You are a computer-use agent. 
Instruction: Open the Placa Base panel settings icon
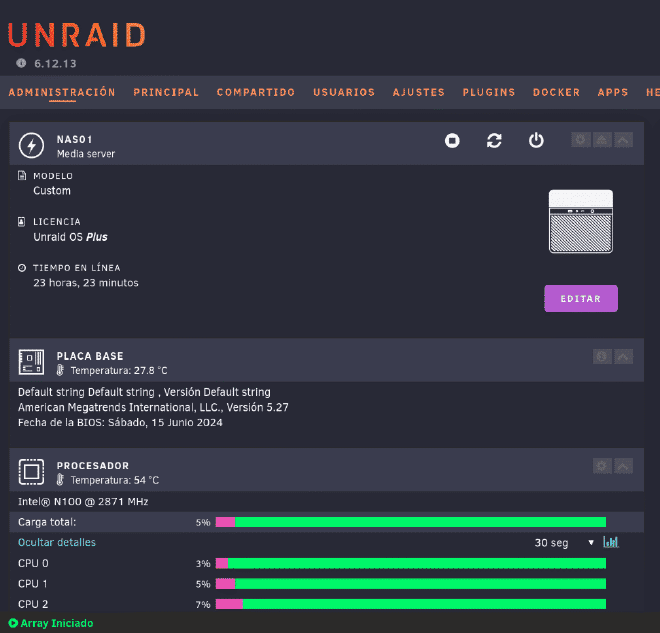tap(602, 357)
